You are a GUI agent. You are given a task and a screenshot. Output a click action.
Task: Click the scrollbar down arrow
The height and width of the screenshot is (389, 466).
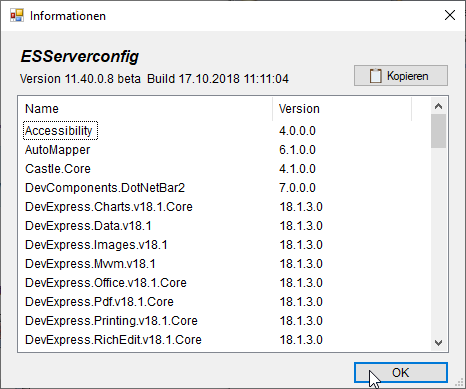438,342
